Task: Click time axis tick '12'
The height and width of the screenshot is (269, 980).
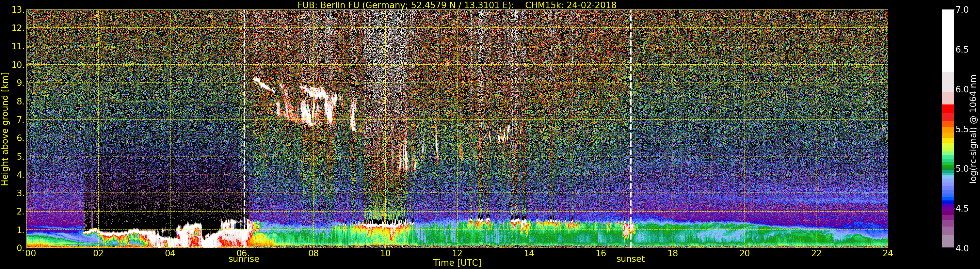Action: 457,253
